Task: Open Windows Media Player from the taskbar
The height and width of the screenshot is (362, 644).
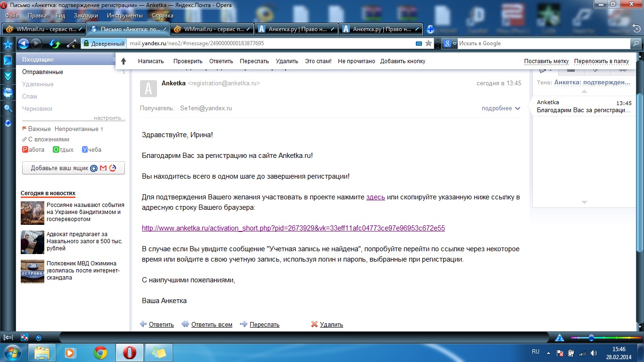Action: click(x=70, y=353)
